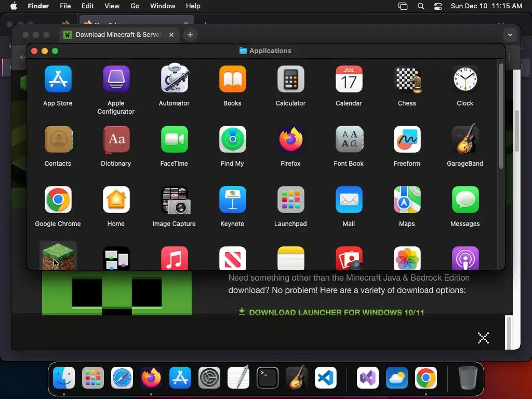The image size is (532, 399).
Task: Select the Keynote app icon
Action: (232, 199)
